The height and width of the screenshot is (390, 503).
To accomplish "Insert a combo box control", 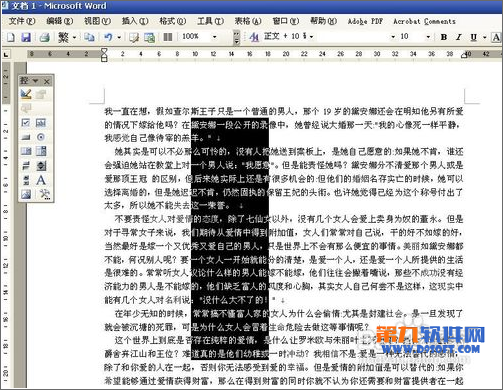I will (41, 151).
